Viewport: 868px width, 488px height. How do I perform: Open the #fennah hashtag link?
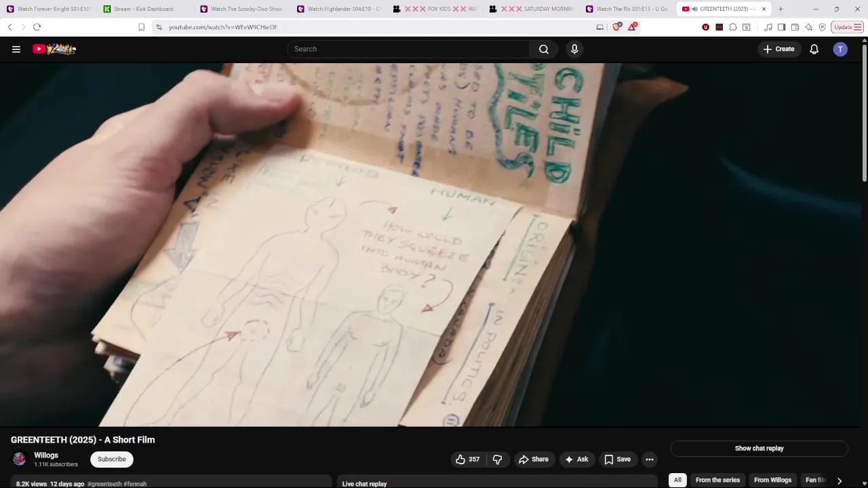[x=135, y=484]
